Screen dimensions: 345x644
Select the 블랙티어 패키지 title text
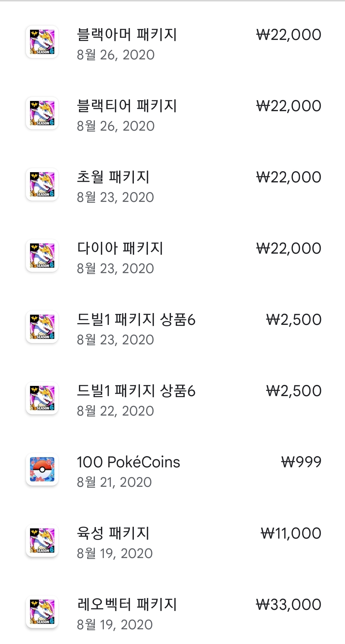(x=127, y=106)
